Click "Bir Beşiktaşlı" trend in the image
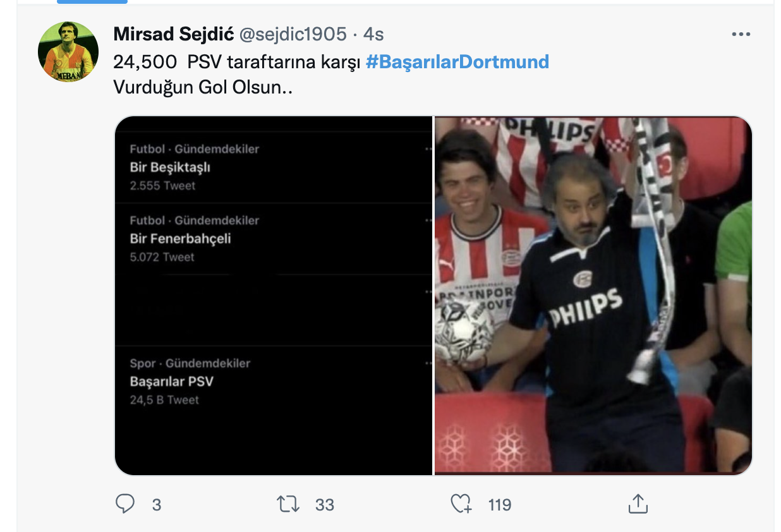 tap(170, 167)
